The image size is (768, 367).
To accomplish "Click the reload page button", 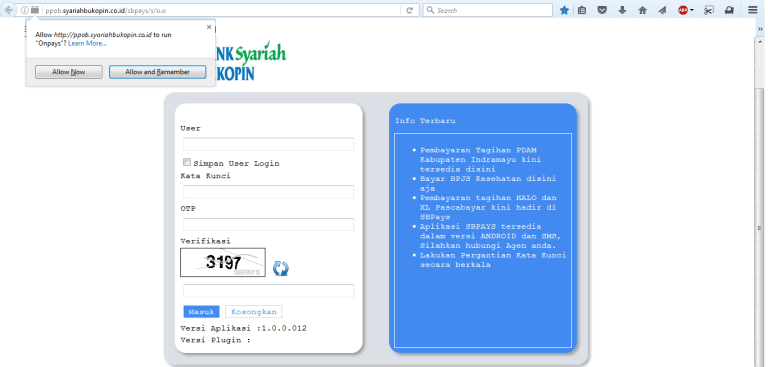I will click(x=409, y=10).
